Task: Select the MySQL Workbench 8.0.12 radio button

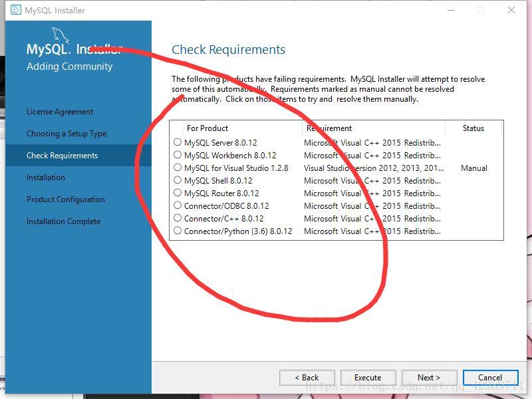Action: point(178,155)
